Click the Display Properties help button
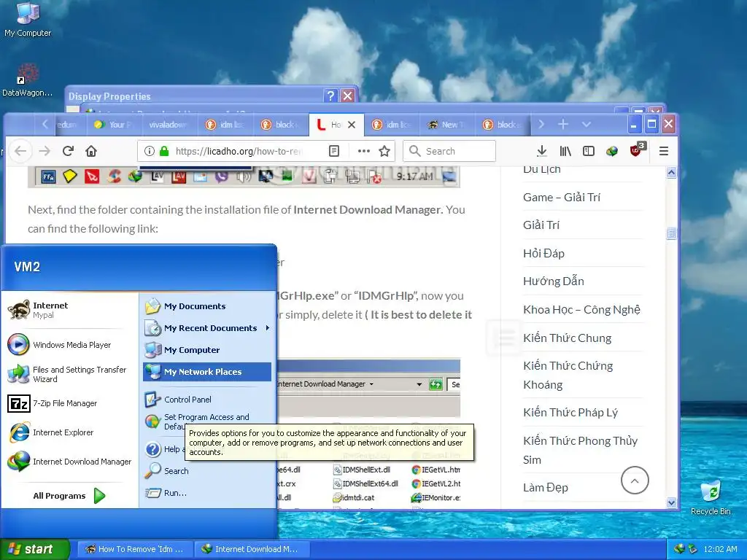 [x=330, y=96]
